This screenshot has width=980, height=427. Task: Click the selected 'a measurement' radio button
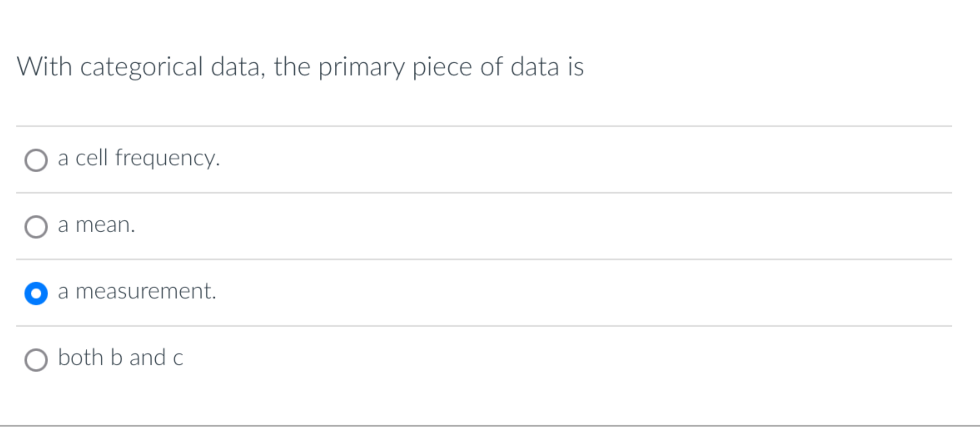point(37,292)
